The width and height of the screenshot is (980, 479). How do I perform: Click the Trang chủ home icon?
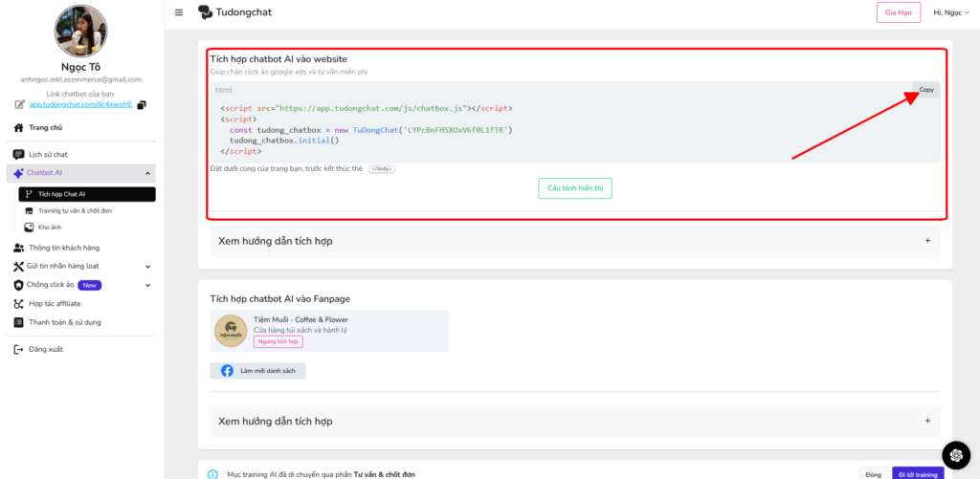[19, 127]
